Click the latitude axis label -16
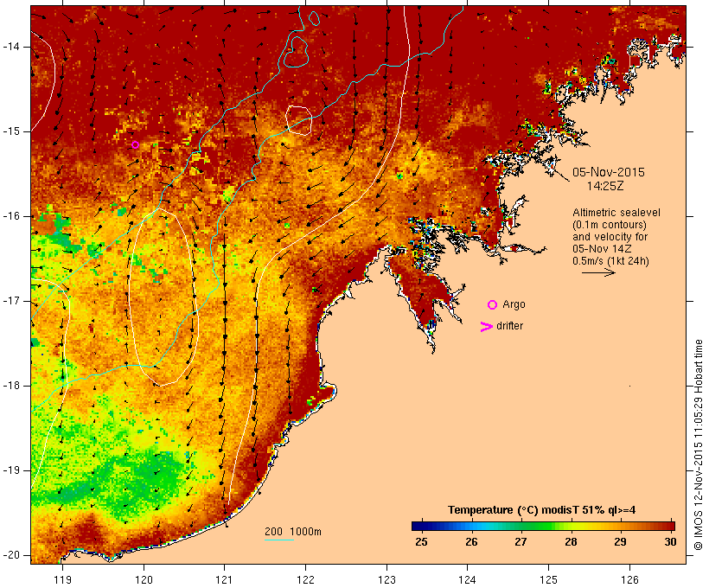709x588 pixels. click(11, 216)
